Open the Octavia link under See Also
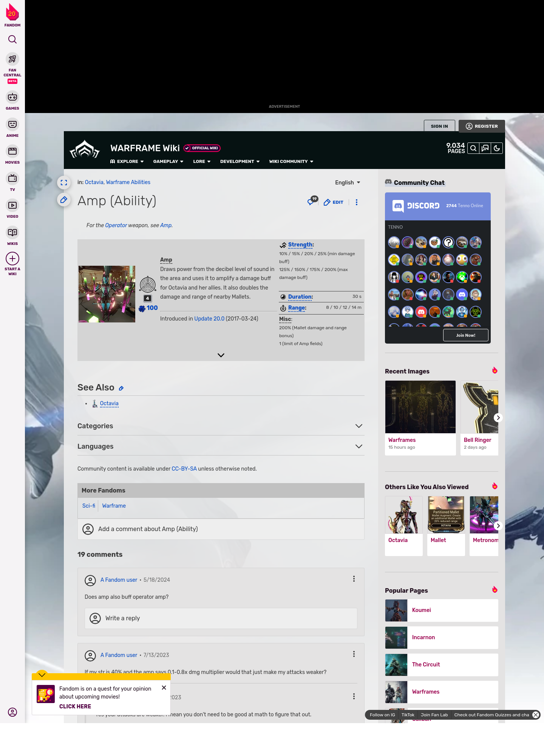The width and height of the screenshot is (544, 756). 109,403
